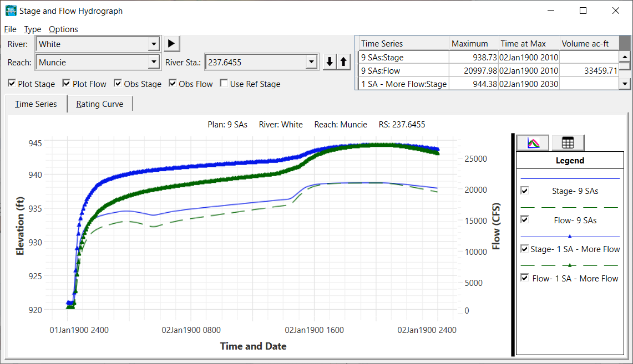Enable the Use Ref Stage checkbox
The height and width of the screenshot is (364, 633).
point(224,84)
